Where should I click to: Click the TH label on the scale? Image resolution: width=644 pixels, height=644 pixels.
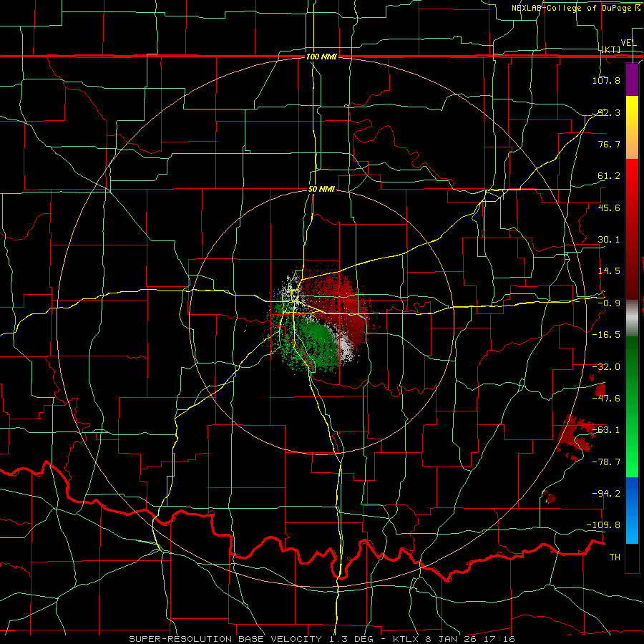tap(615, 557)
